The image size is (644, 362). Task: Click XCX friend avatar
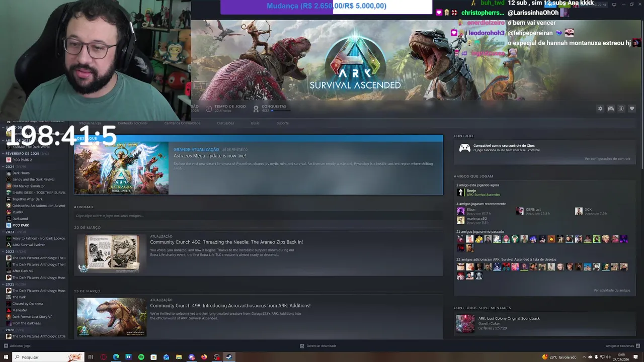click(x=579, y=211)
